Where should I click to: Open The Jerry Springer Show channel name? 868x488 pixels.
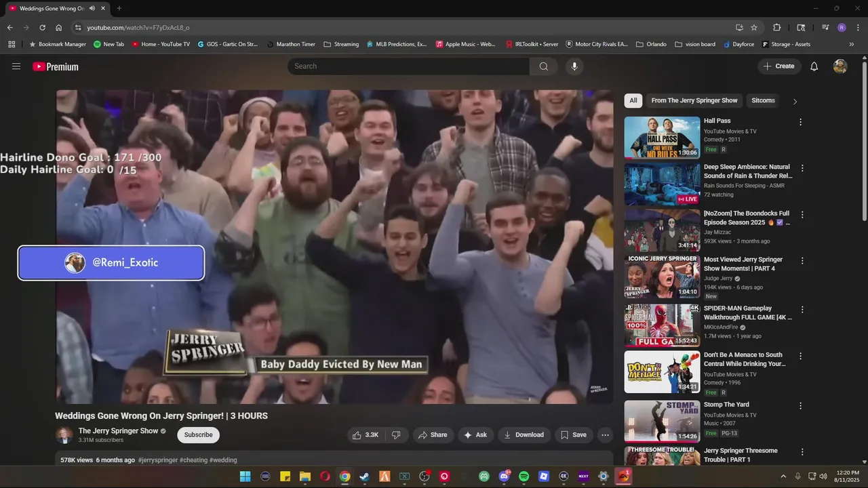118,431
